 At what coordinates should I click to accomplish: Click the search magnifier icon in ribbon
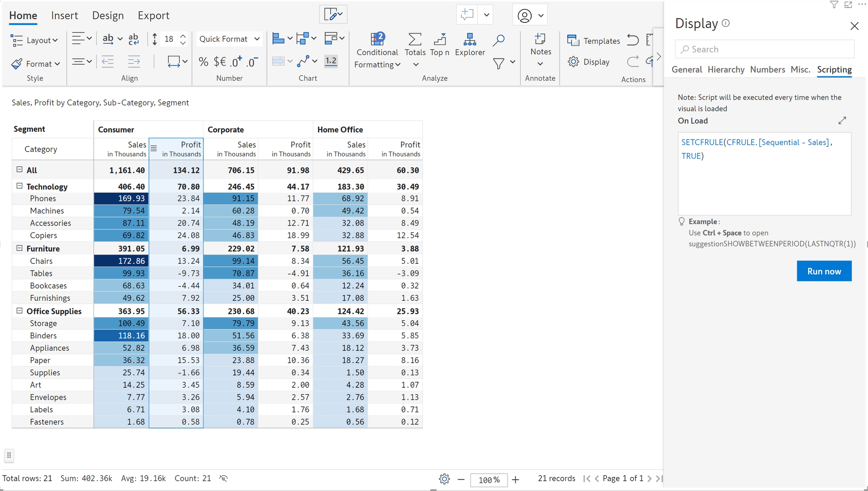click(x=498, y=40)
